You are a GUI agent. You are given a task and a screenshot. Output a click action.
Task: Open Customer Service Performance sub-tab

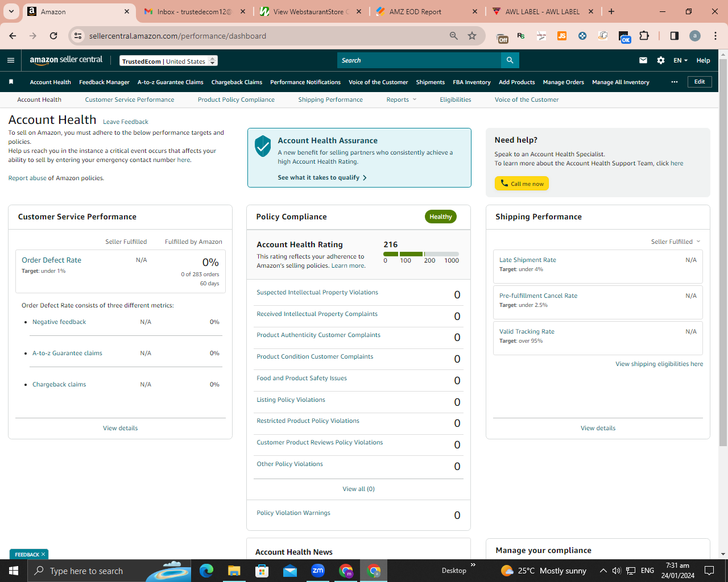(130, 99)
